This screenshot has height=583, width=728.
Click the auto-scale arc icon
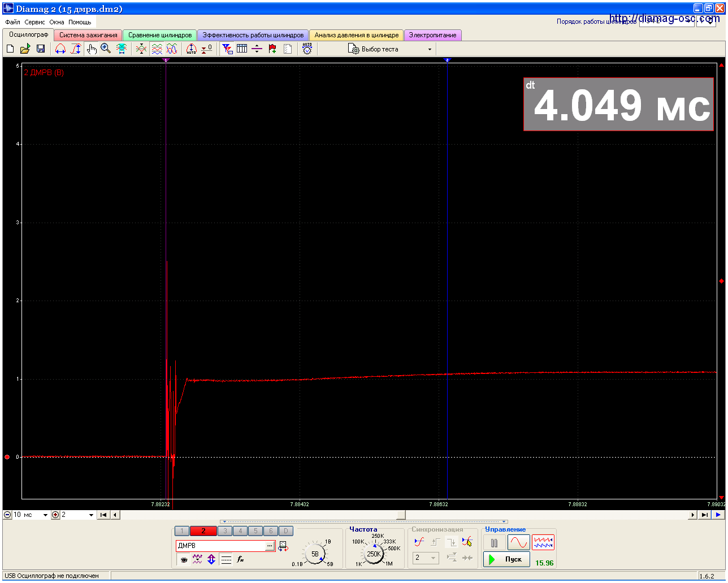192,49
